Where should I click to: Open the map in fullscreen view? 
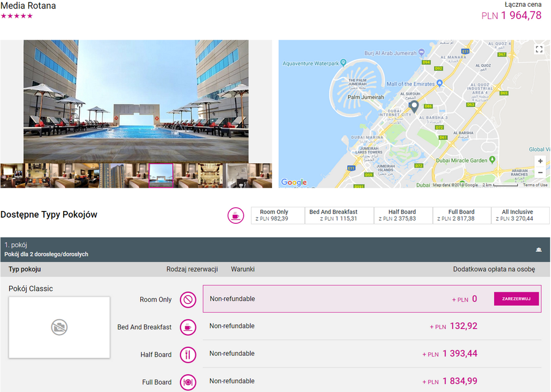(x=539, y=50)
